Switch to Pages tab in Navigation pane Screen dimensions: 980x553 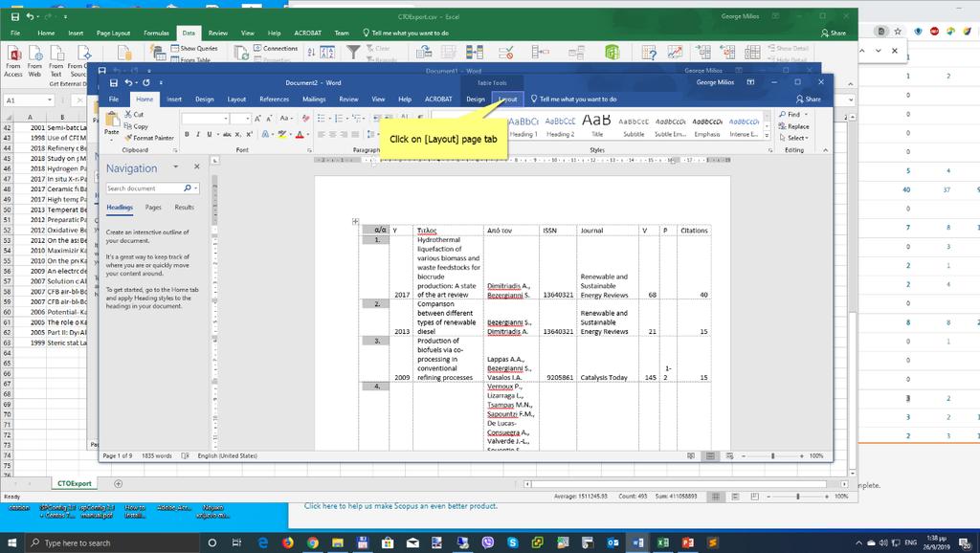coord(153,207)
